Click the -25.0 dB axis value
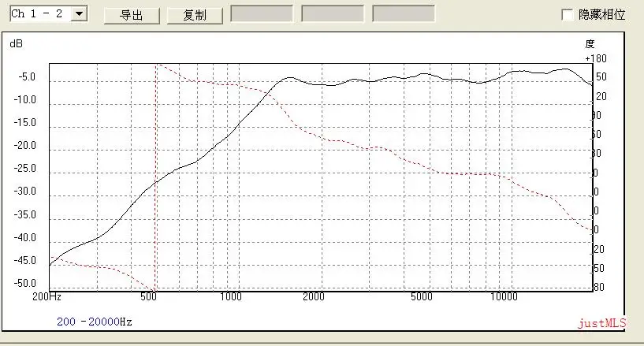 [x=24, y=169]
